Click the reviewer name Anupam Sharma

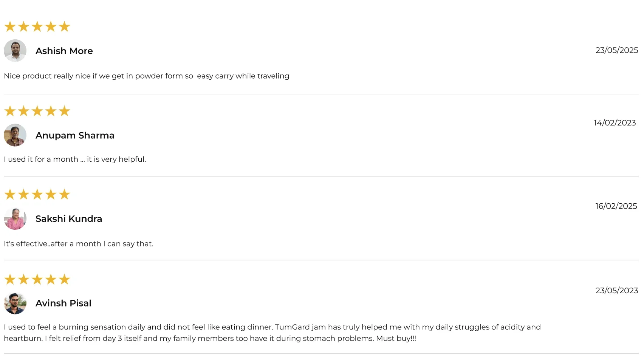[75, 135]
